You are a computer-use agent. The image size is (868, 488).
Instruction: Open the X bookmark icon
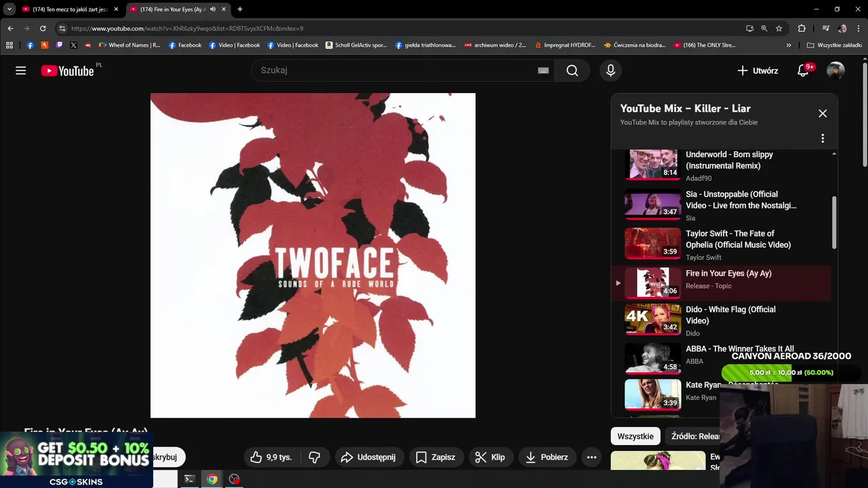click(x=73, y=45)
